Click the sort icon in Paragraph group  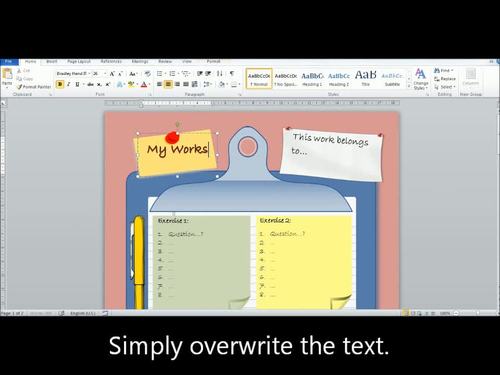[219, 74]
